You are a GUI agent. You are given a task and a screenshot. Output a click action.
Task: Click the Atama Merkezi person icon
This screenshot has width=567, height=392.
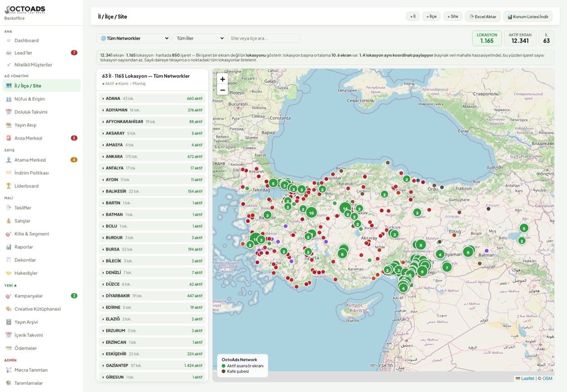[x=9, y=160]
